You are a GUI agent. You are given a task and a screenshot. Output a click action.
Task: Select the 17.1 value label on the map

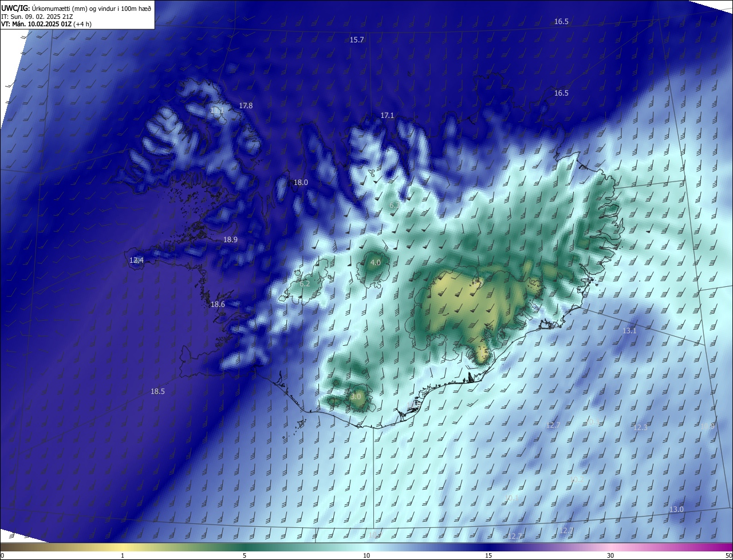click(x=387, y=115)
